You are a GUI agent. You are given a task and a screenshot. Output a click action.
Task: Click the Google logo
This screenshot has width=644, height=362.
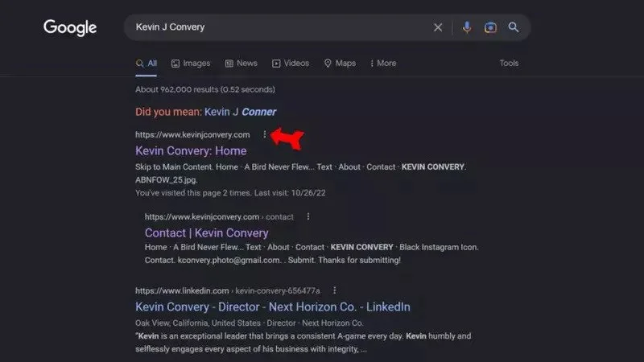[70, 27]
